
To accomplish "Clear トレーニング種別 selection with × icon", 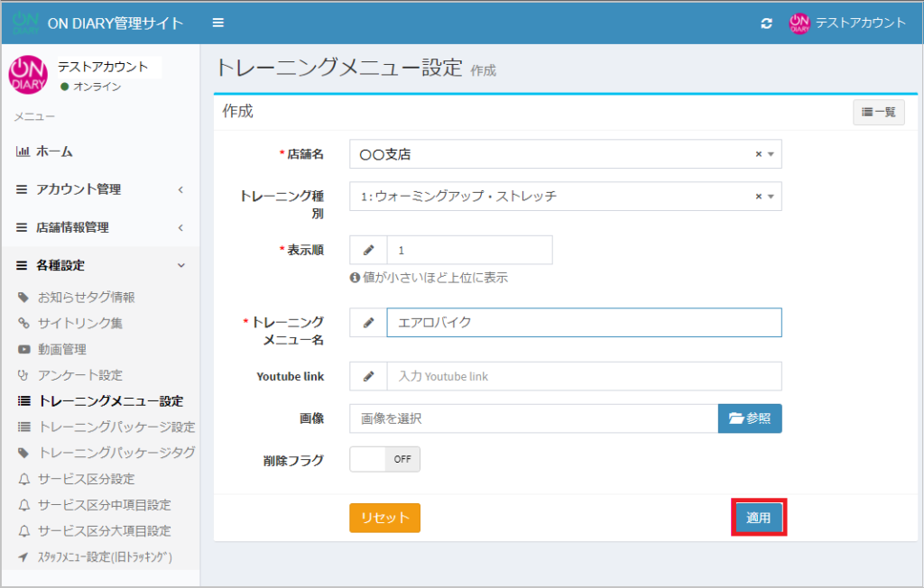I will click(x=759, y=197).
